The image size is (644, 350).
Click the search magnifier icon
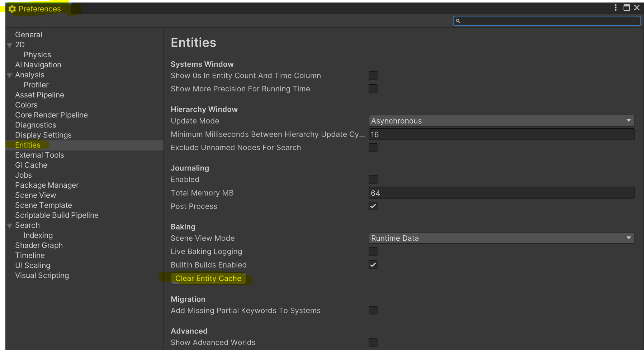point(458,21)
